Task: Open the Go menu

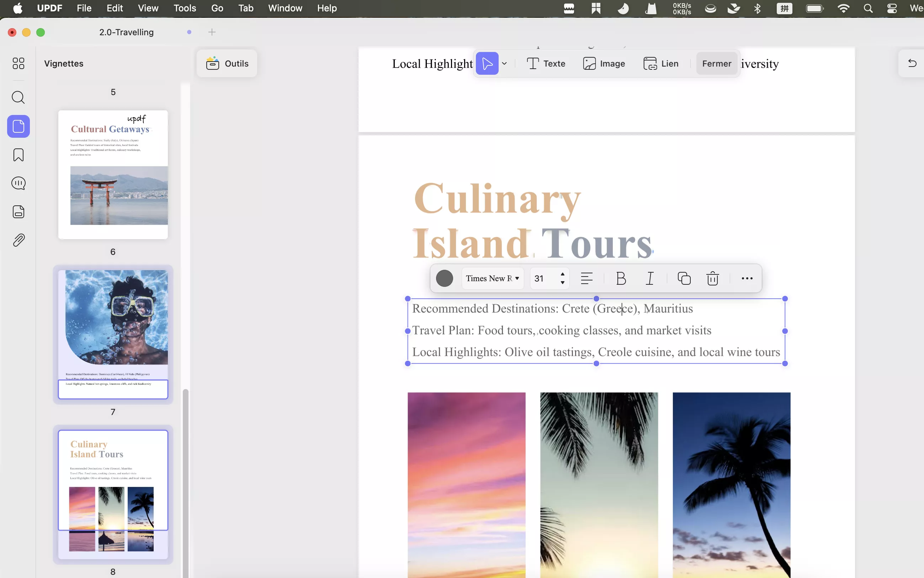Action: (x=217, y=8)
